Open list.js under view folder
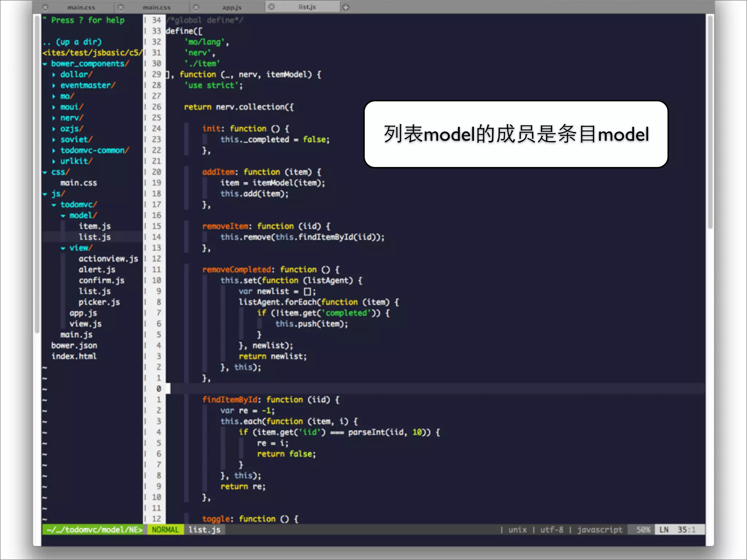The width and height of the screenshot is (747, 560). [95, 292]
